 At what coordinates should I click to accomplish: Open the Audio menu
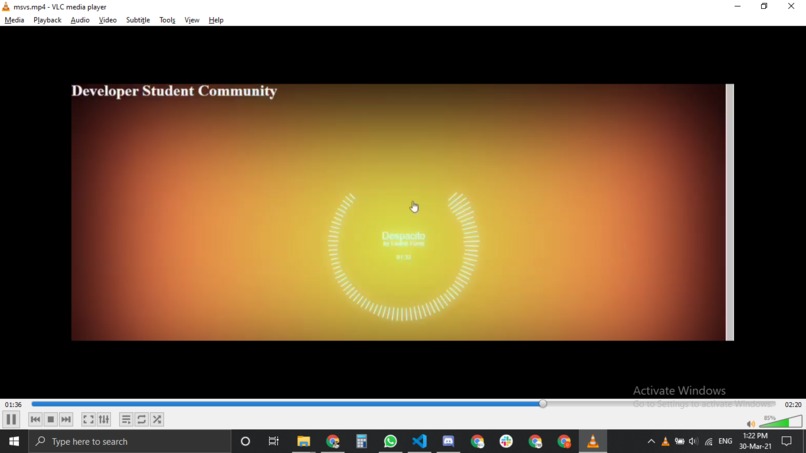point(80,20)
